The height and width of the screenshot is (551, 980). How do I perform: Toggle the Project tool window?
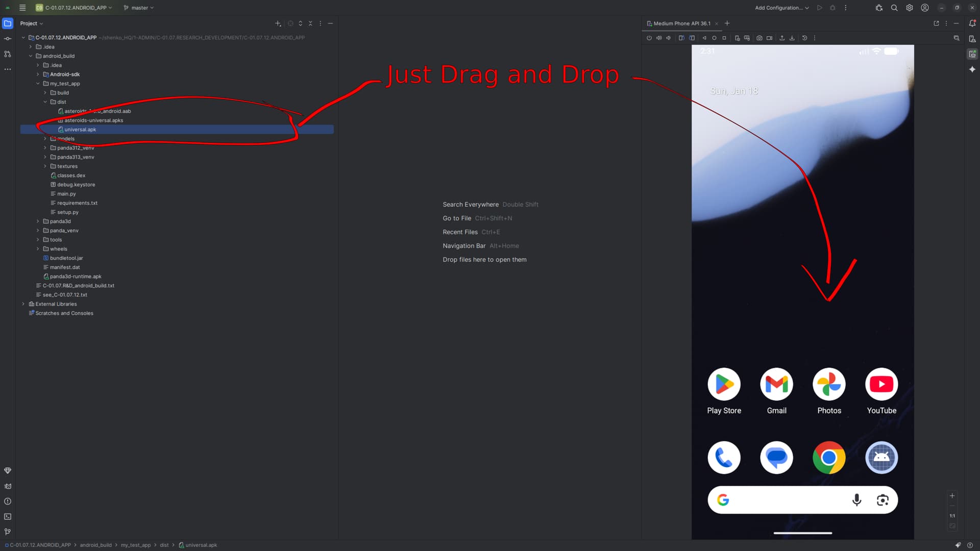8,23
